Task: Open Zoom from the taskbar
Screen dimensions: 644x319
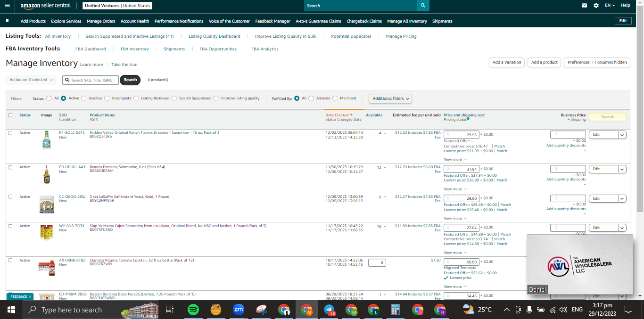Action: [x=239, y=310]
